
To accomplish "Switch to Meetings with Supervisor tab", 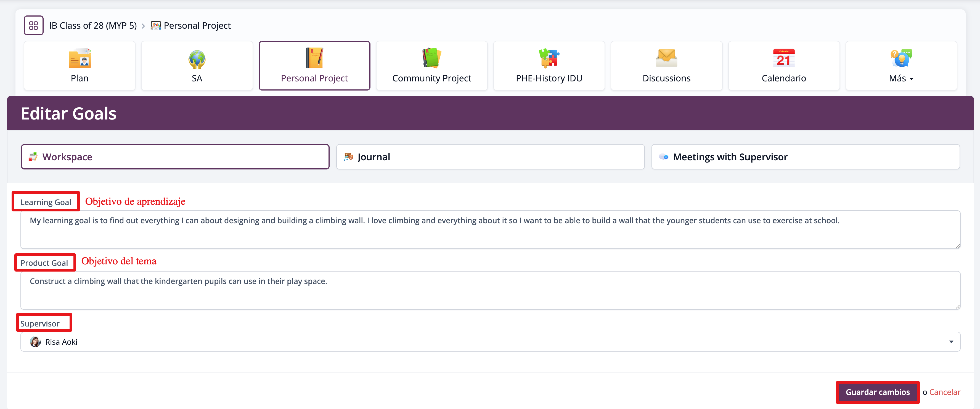I will tap(805, 157).
